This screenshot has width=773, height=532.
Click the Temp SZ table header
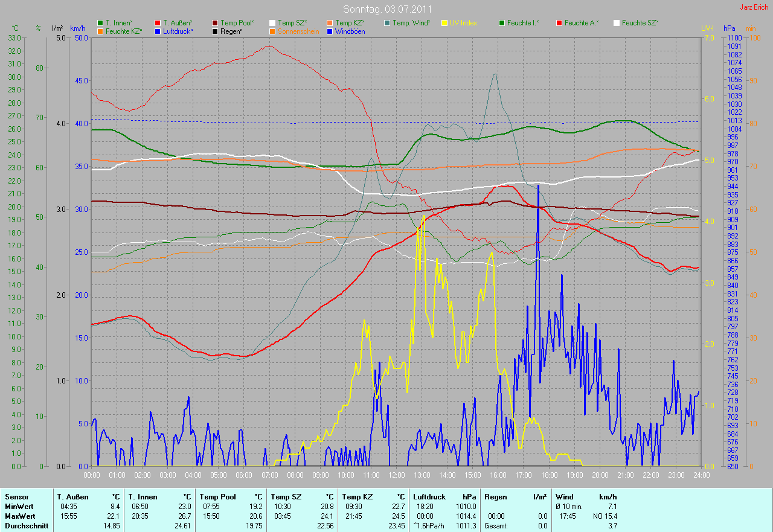tap(286, 497)
